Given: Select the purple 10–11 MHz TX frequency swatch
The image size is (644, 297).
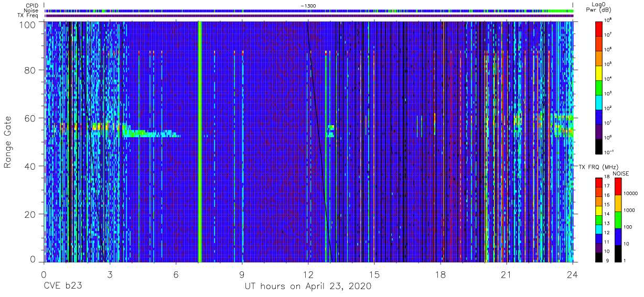Looking at the screenshot, I should pos(599,247).
